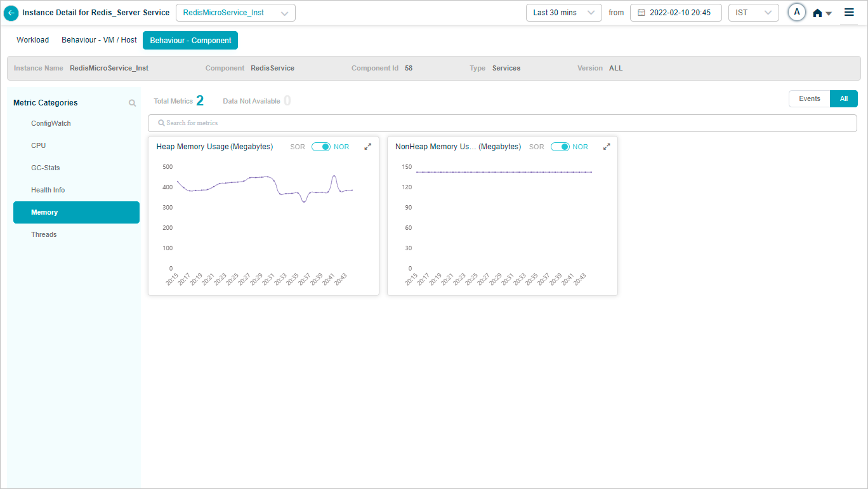The width and height of the screenshot is (868, 489).
Task: Switch to the Workload tab
Action: pos(32,40)
